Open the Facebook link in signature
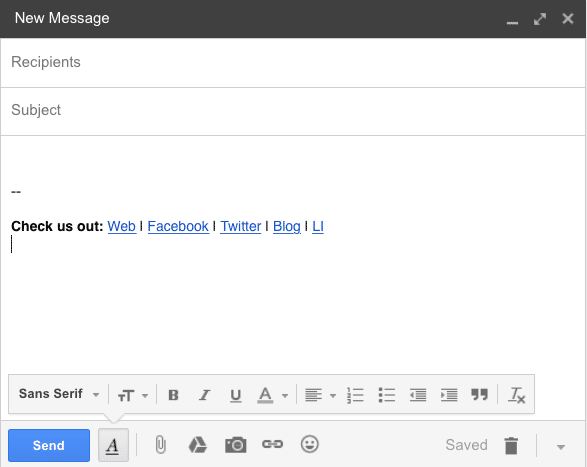 [178, 226]
